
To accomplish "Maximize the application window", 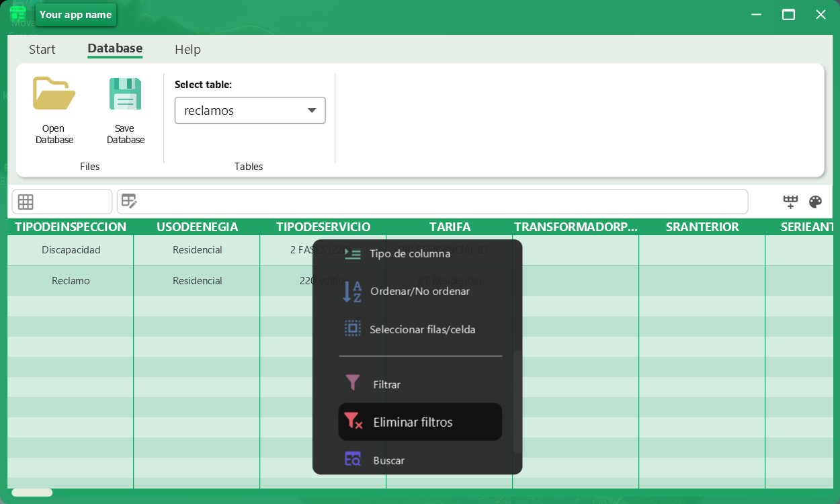I will [788, 14].
